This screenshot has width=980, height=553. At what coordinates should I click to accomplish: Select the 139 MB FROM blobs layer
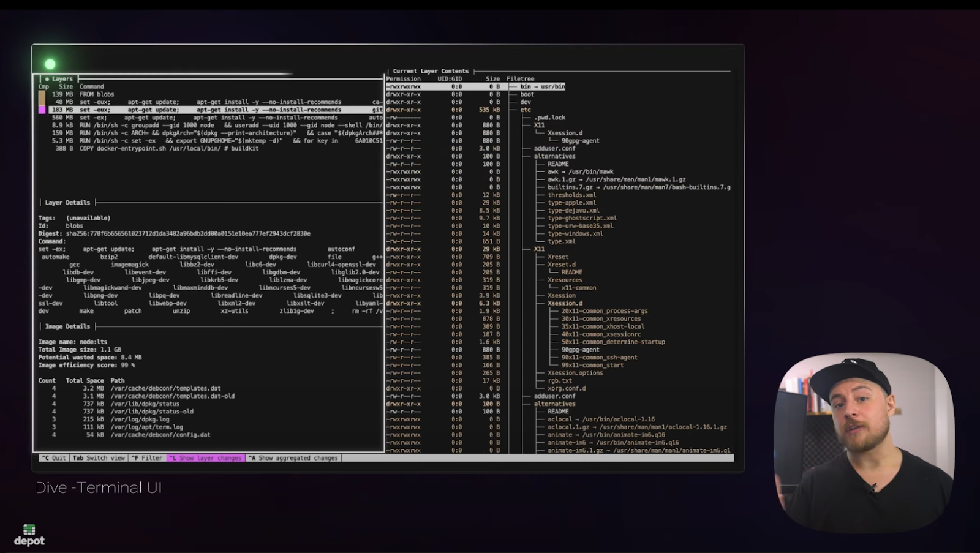tap(98, 94)
